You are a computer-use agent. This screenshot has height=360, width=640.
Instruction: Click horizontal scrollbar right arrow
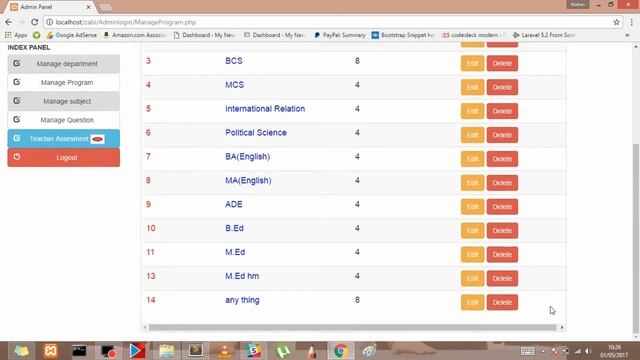tap(562, 327)
